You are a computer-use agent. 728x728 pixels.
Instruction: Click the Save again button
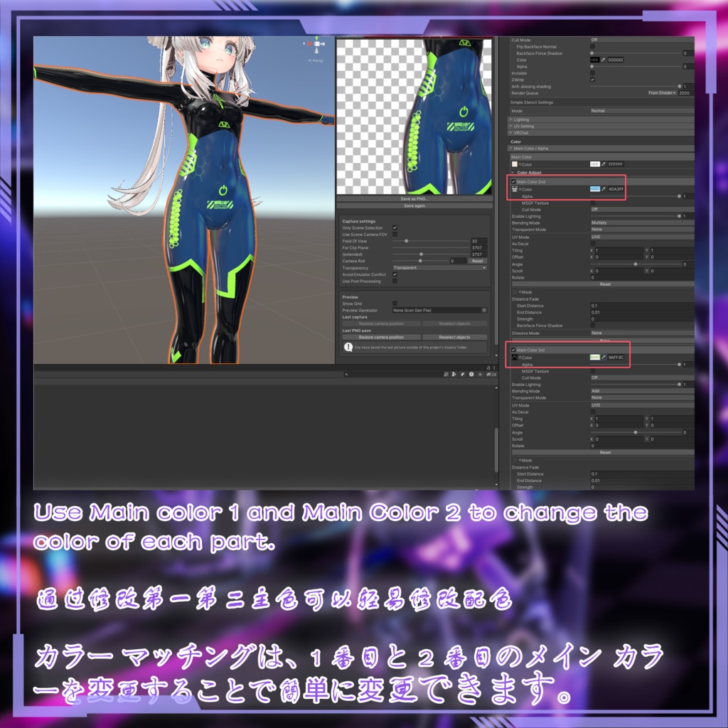(414, 205)
